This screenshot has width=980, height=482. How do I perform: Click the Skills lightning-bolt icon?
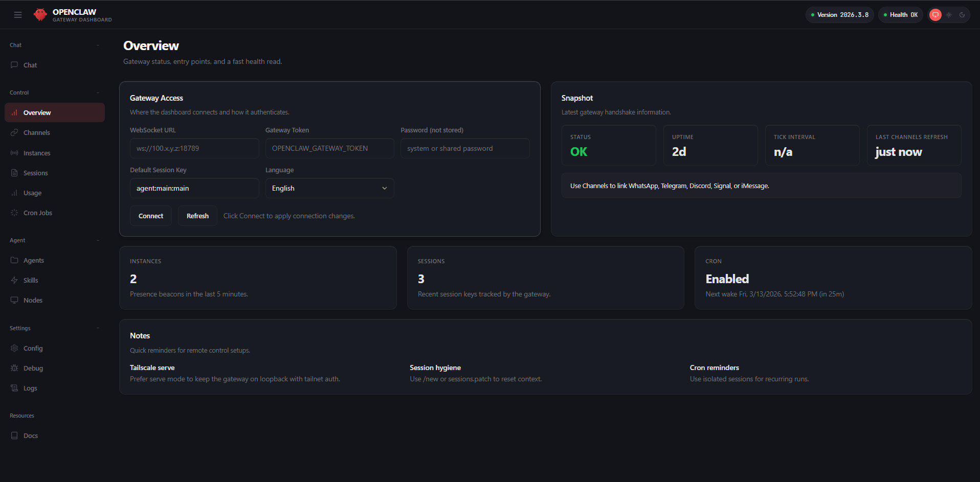coord(14,280)
